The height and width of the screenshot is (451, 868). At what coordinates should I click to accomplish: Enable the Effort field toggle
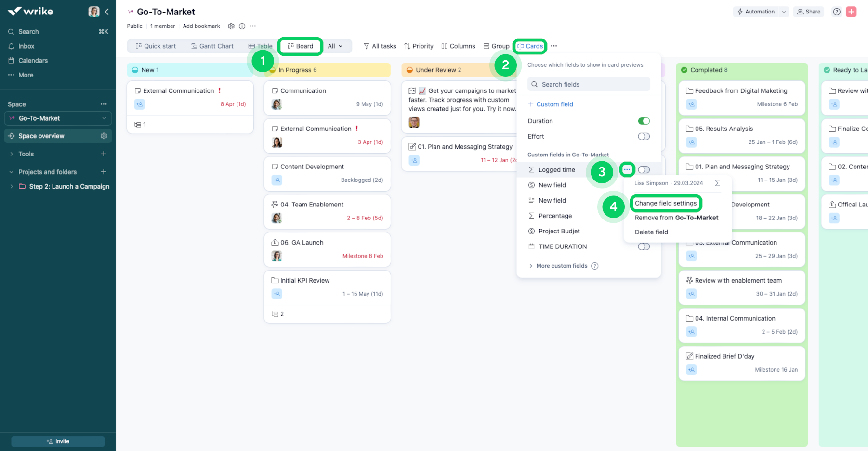[644, 137]
